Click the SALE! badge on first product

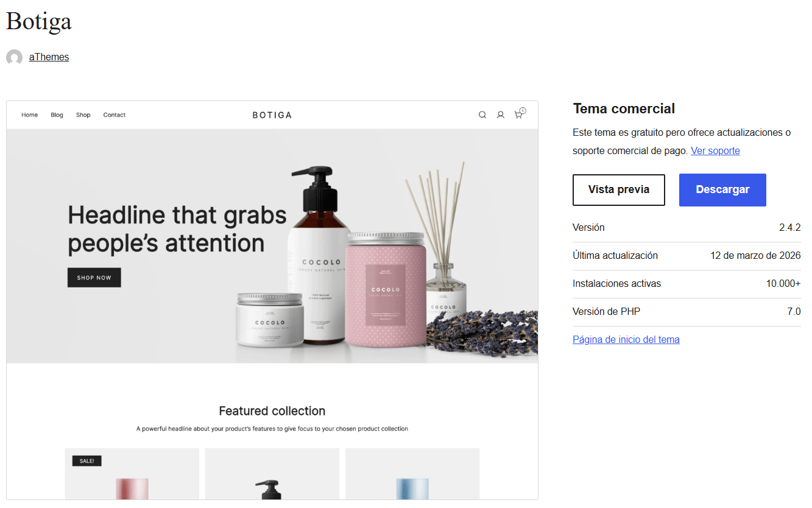(x=87, y=461)
